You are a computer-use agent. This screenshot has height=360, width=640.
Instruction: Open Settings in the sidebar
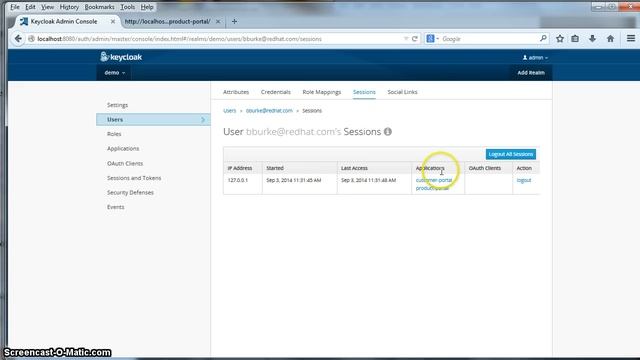coord(118,105)
